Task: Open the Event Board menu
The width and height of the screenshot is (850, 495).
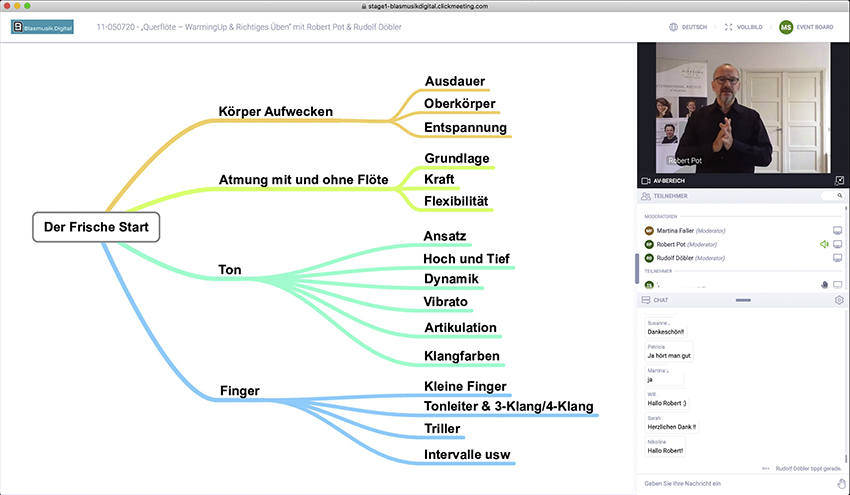Action: point(816,27)
